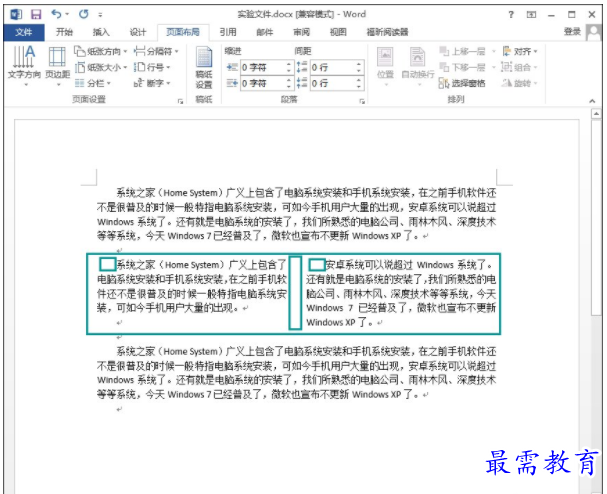Click the spacing before icon
This screenshot has height=494, width=607.
[302, 67]
